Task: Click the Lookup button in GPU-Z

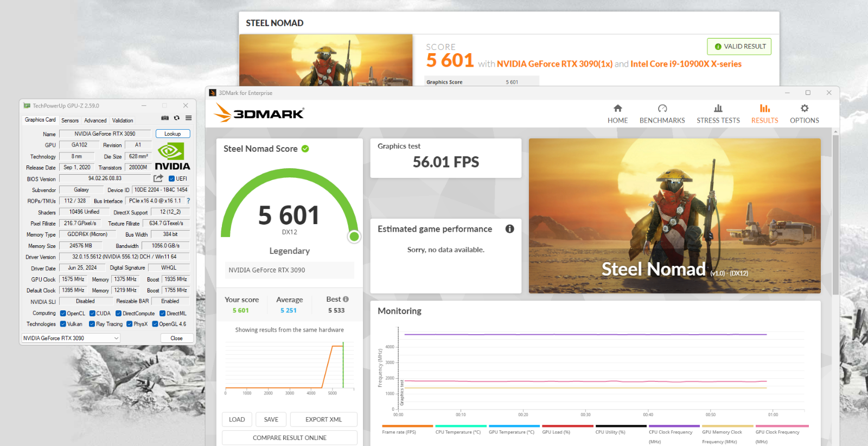Action: tap(173, 133)
